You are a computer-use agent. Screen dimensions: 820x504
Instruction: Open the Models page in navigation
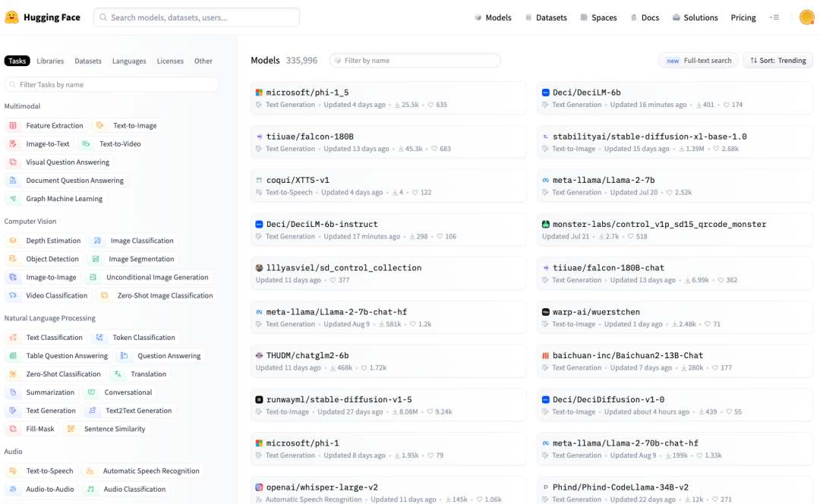494,17
